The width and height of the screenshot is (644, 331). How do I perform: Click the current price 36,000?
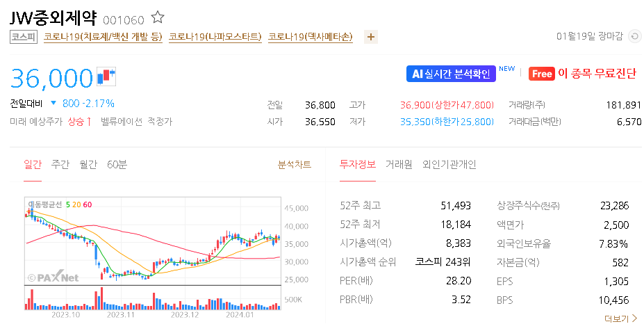pos(51,78)
